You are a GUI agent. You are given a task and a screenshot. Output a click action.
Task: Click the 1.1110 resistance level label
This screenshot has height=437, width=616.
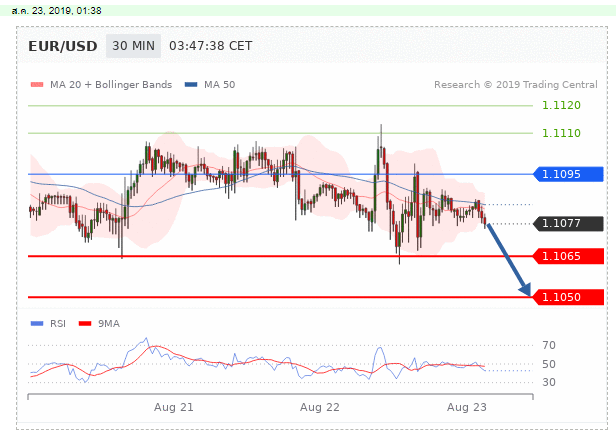tap(561, 133)
